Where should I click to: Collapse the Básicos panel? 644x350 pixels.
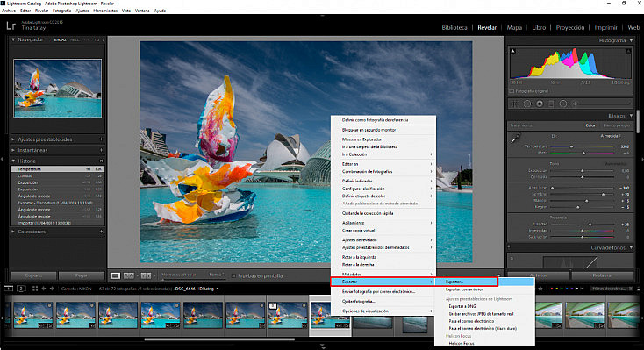click(631, 116)
